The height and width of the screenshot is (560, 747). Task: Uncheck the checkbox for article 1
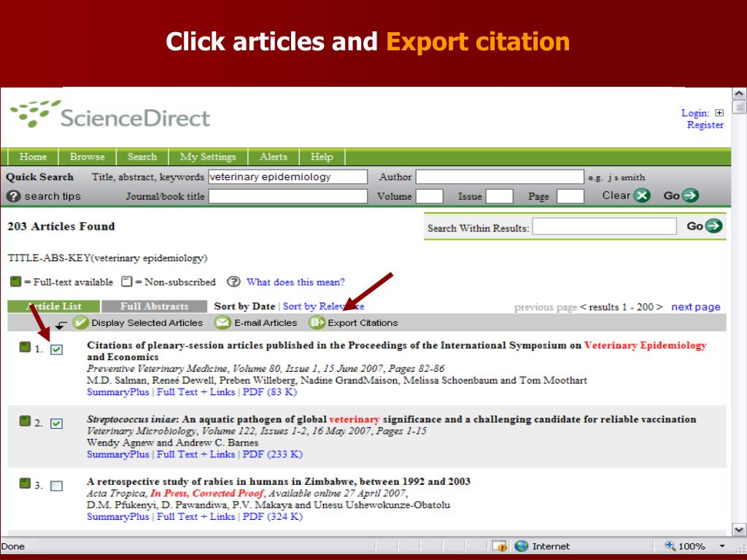pos(56,349)
